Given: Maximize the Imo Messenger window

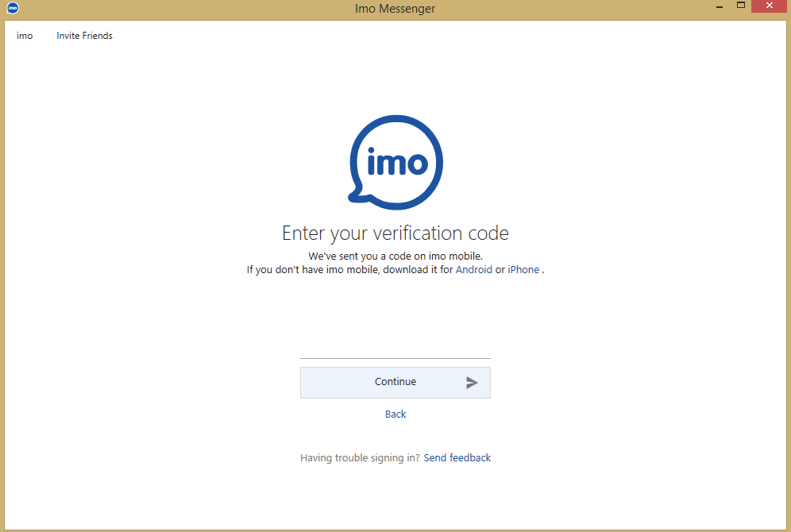Looking at the screenshot, I should (x=740, y=6).
